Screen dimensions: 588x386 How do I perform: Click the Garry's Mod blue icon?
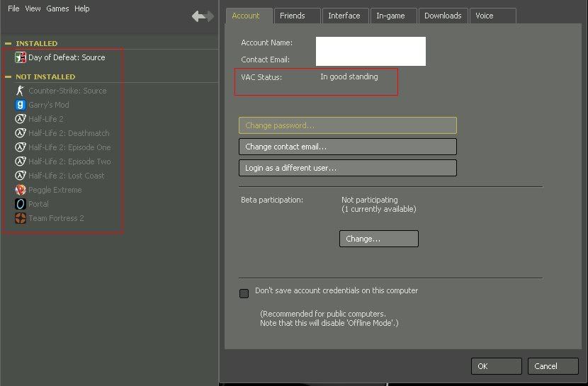21,105
